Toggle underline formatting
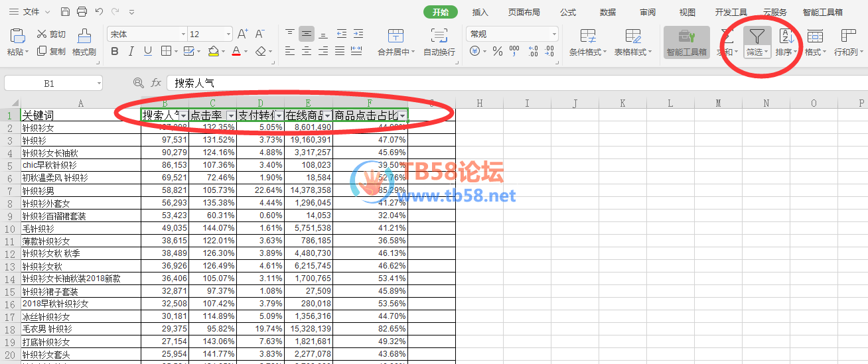The height and width of the screenshot is (364, 868). (147, 51)
